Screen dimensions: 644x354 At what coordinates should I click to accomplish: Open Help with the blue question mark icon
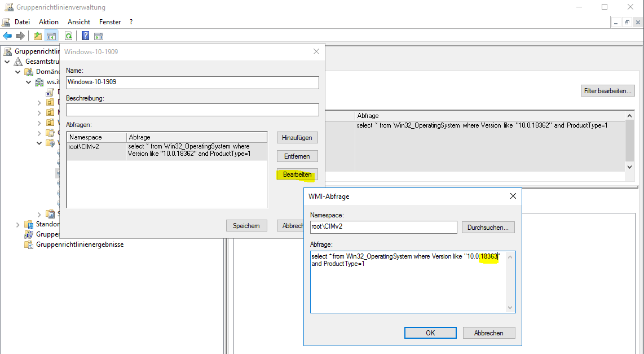pos(85,36)
